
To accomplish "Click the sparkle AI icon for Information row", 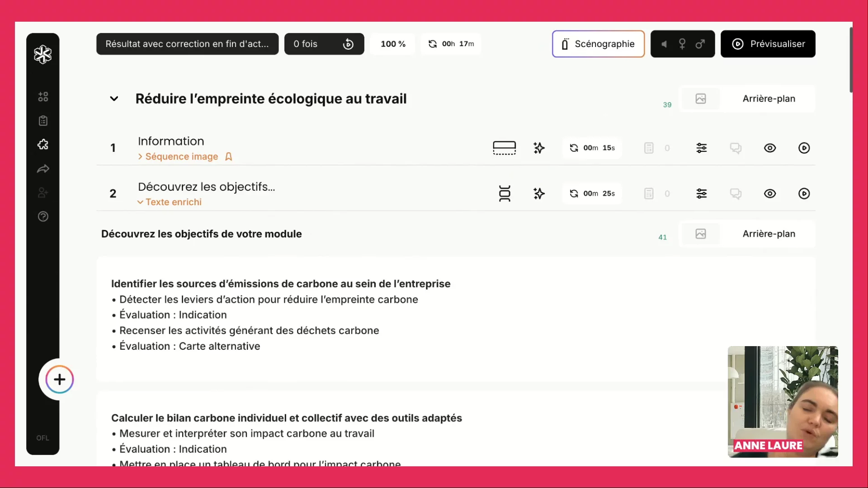I will click(x=539, y=148).
